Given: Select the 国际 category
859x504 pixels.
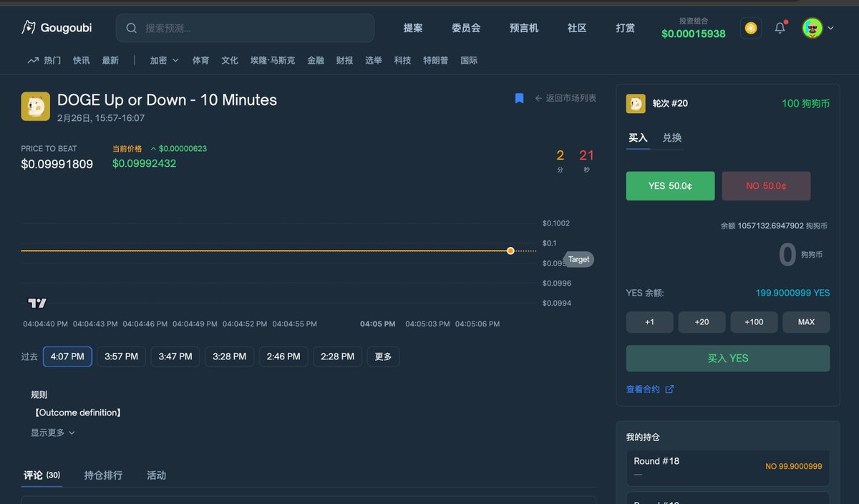Looking at the screenshot, I should click(469, 60).
